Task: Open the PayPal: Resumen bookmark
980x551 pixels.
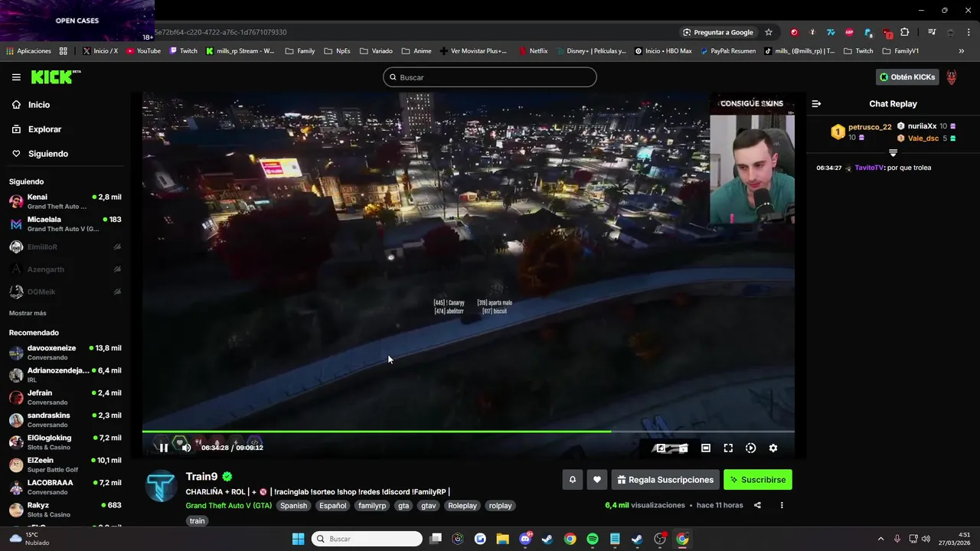Action: (x=727, y=51)
